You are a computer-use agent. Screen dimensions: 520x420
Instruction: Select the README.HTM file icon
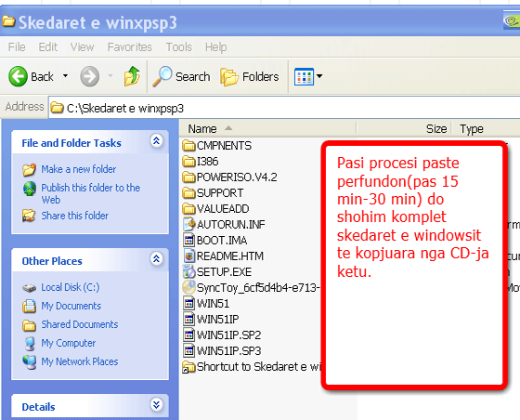pos(189,256)
